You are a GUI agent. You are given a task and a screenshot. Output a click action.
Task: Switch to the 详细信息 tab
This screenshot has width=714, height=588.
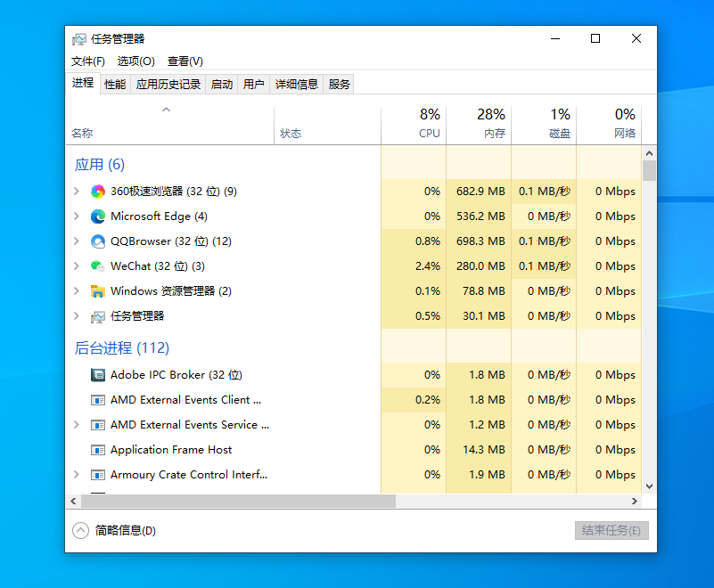tap(297, 85)
